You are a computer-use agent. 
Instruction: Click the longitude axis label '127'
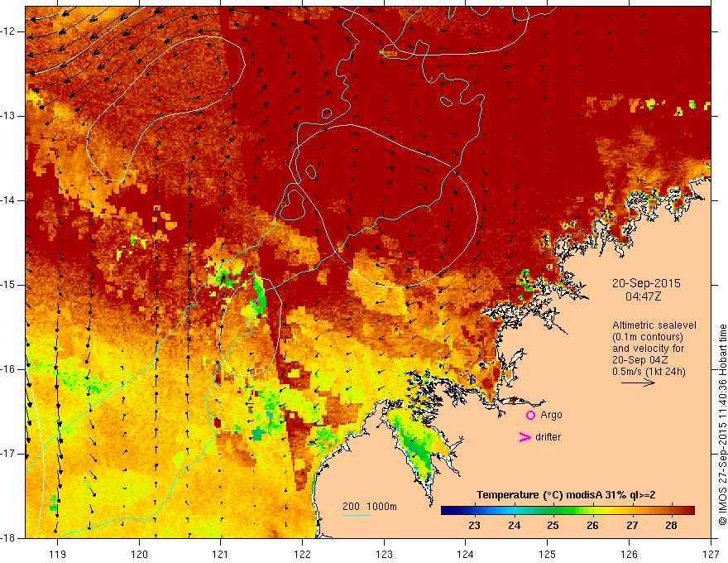[711, 554]
